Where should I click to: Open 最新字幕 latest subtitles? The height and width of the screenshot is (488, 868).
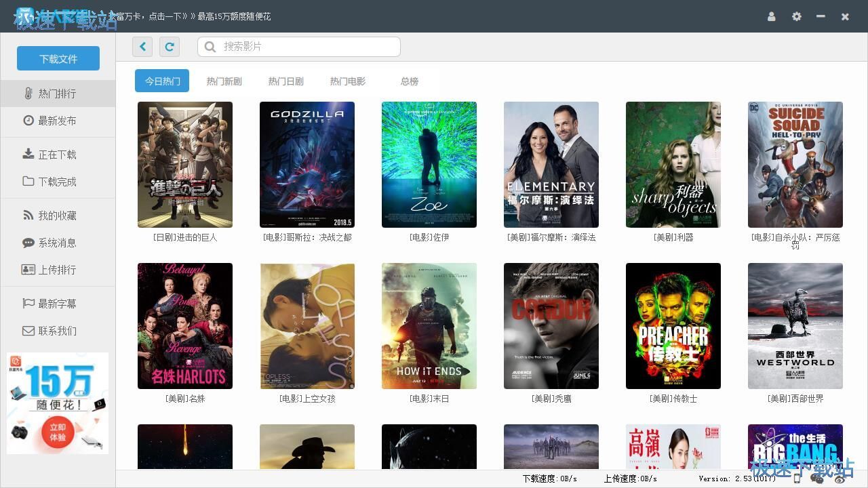click(58, 304)
